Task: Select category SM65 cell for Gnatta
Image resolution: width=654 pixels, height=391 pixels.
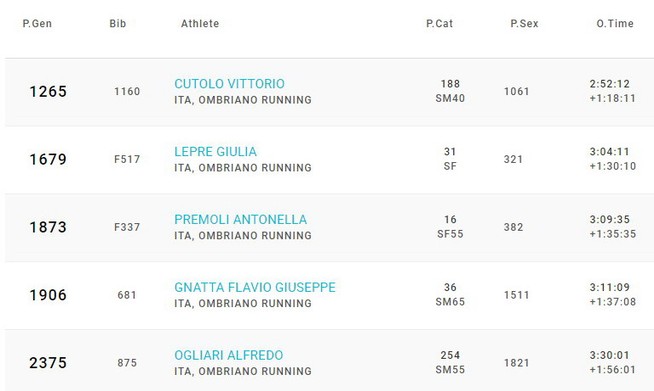Action: pos(450,302)
